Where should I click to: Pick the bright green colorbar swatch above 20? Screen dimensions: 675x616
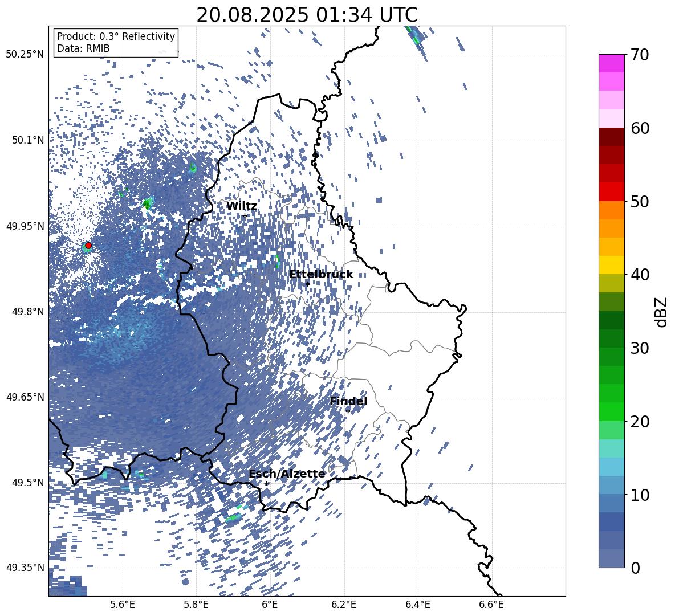point(611,411)
